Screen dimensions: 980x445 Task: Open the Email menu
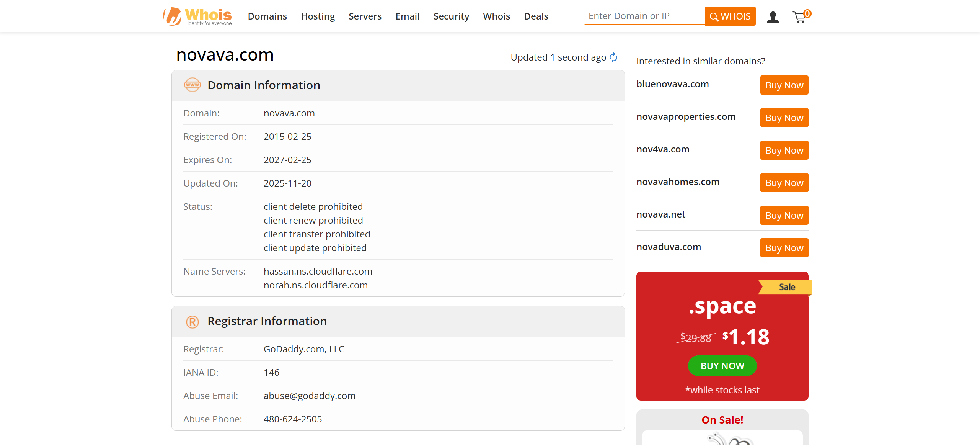pyautogui.click(x=407, y=16)
